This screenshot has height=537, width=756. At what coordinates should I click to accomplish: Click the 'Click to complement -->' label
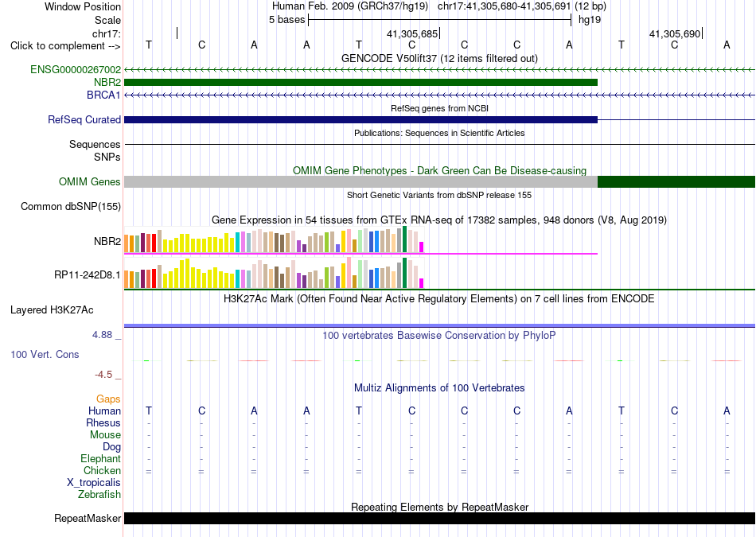click(x=65, y=46)
